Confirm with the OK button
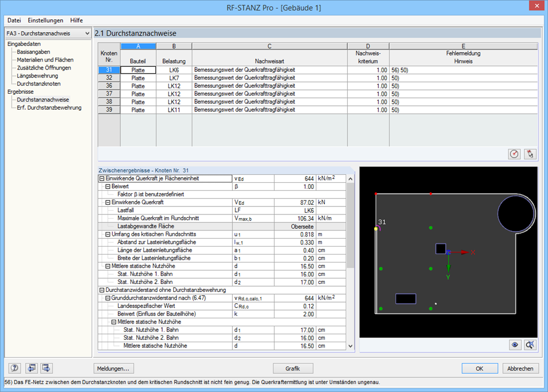This screenshot has width=548, height=392. pos(479,368)
